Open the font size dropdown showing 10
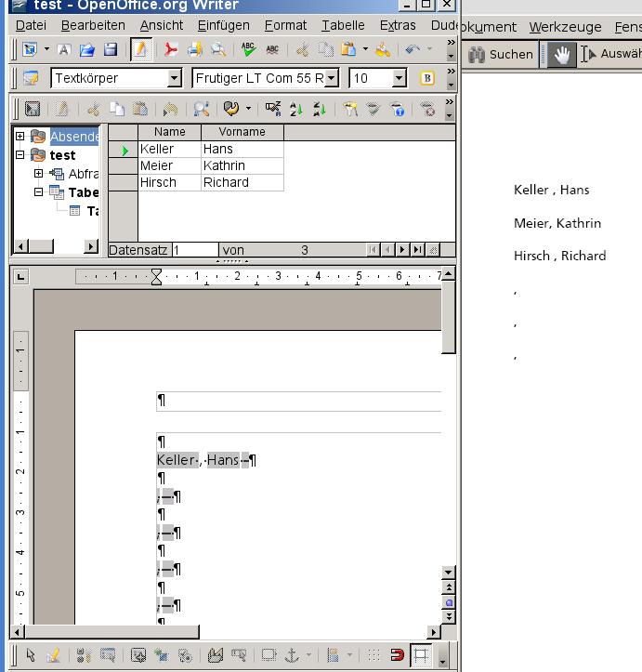 pyautogui.click(x=400, y=78)
